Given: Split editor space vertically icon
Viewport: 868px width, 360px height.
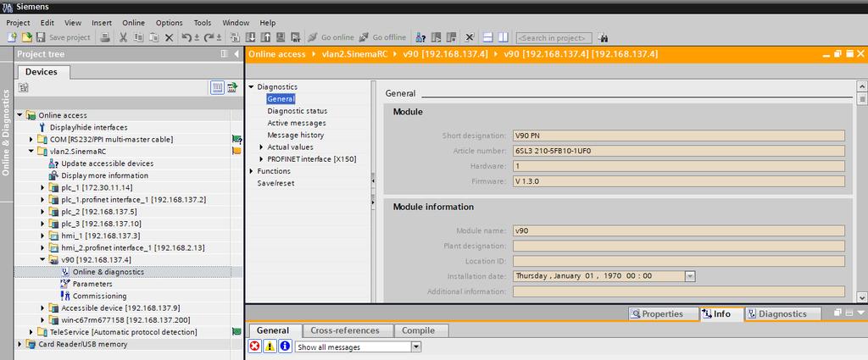Looking at the screenshot, I should point(504,37).
